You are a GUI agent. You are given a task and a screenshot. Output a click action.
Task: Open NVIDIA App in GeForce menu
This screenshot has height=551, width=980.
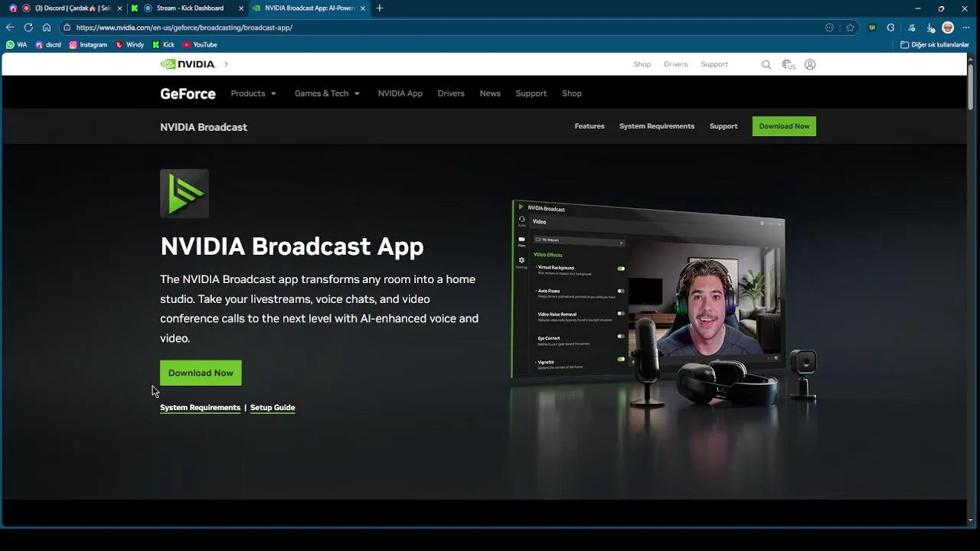tap(400, 93)
